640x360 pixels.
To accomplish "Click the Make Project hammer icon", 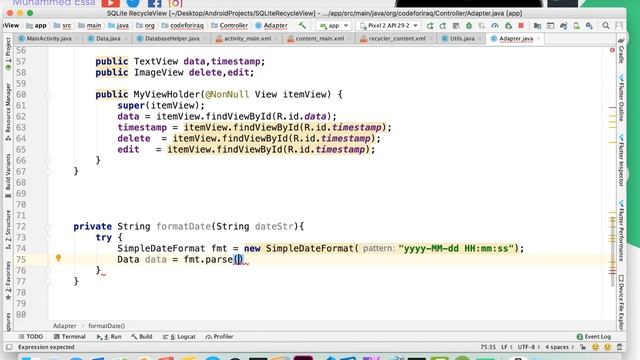I will point(302,25).
